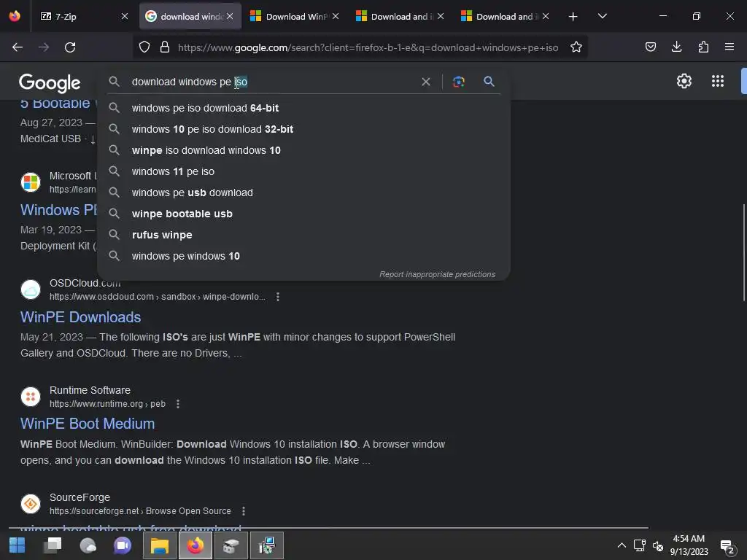
Task: Open the Windows PE Microsoft result
Action: pos(58,210)
